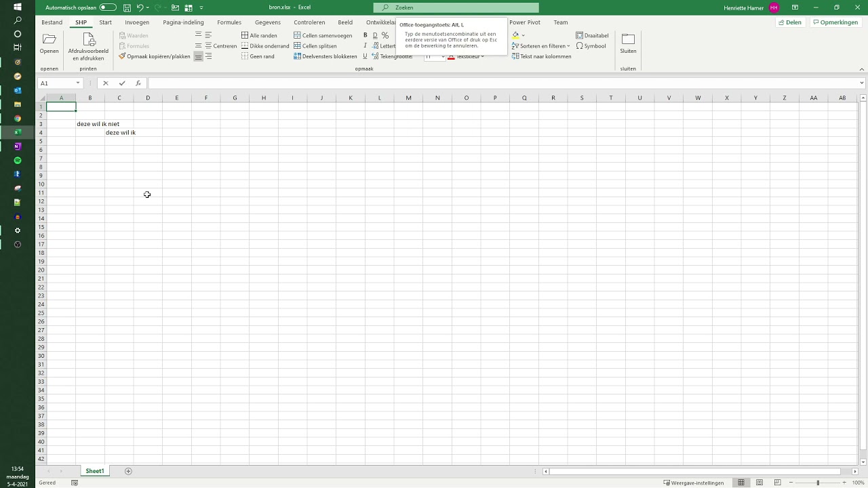Expand the formula bar

861,83
